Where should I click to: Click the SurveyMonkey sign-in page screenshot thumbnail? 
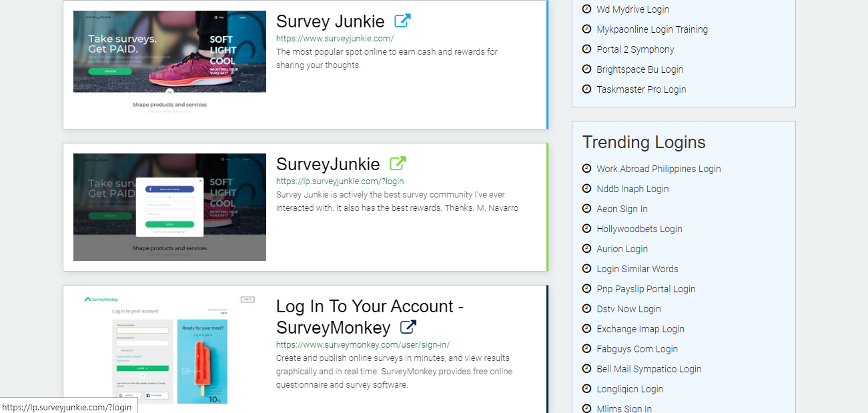point(169,350)
